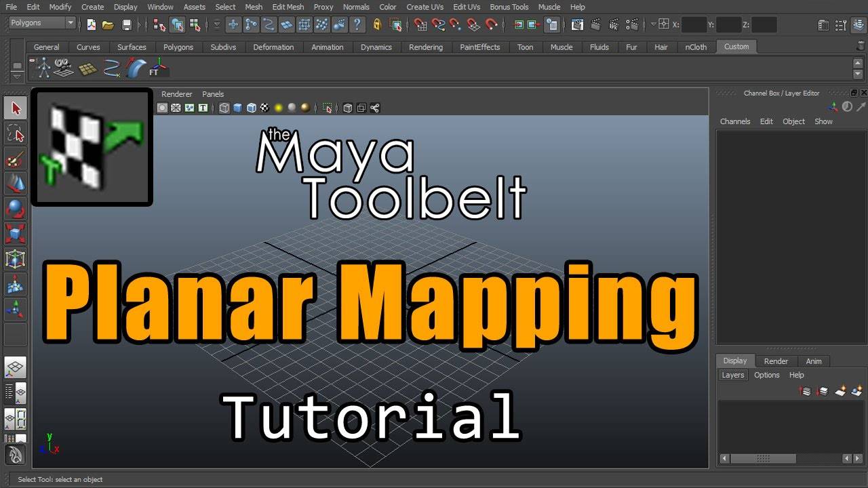Click shelf trash can icon
This screenshot has height=488, width=868.
pos(861,46)
